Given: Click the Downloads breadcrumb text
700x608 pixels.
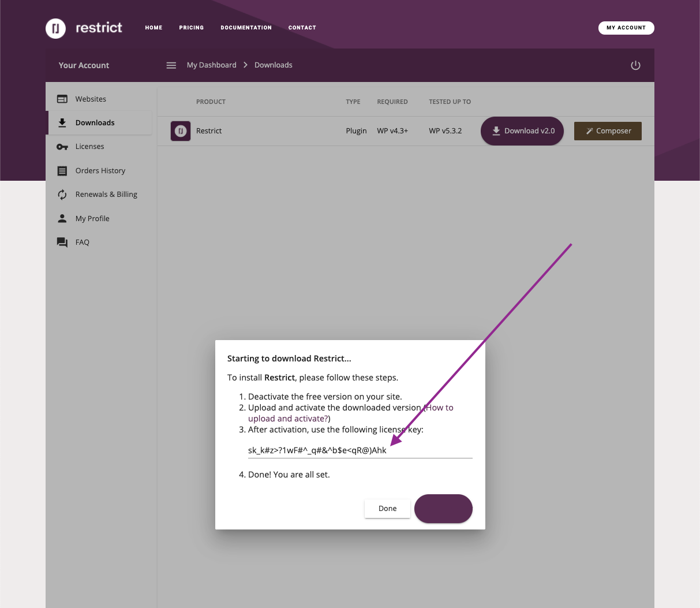Looking at the screenshot, I should click(x=274, y=65).
